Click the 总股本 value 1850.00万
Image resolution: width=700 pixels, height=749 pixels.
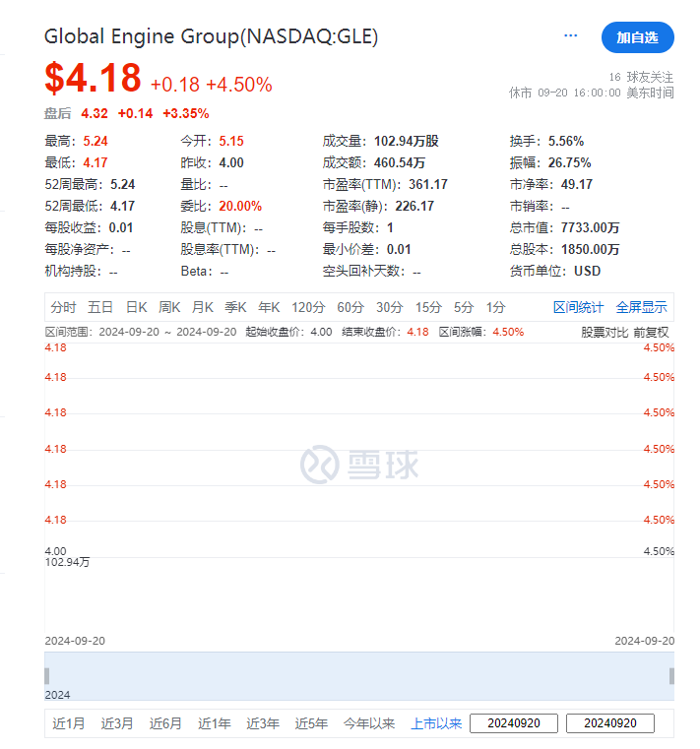pos(590,249)
